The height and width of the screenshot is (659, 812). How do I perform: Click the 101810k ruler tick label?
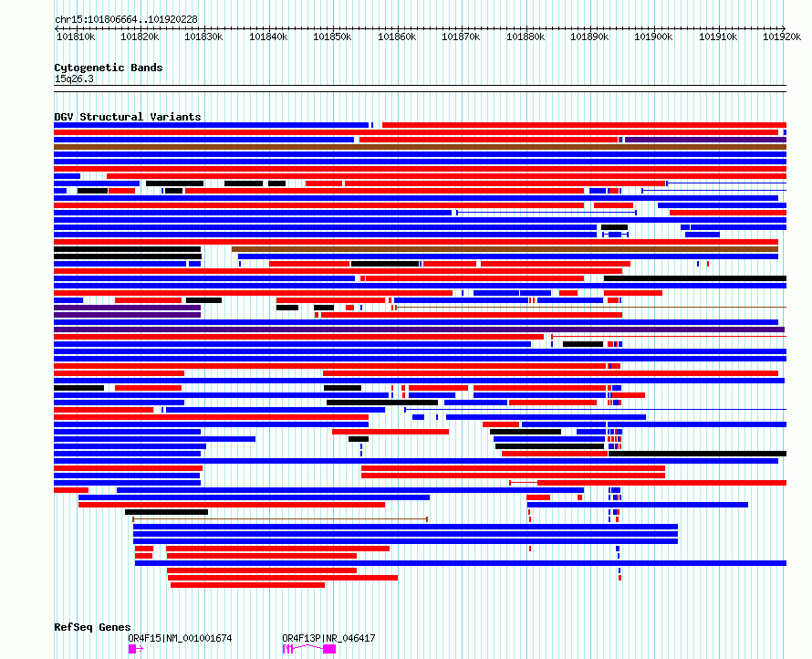click(x=76, y=37)
